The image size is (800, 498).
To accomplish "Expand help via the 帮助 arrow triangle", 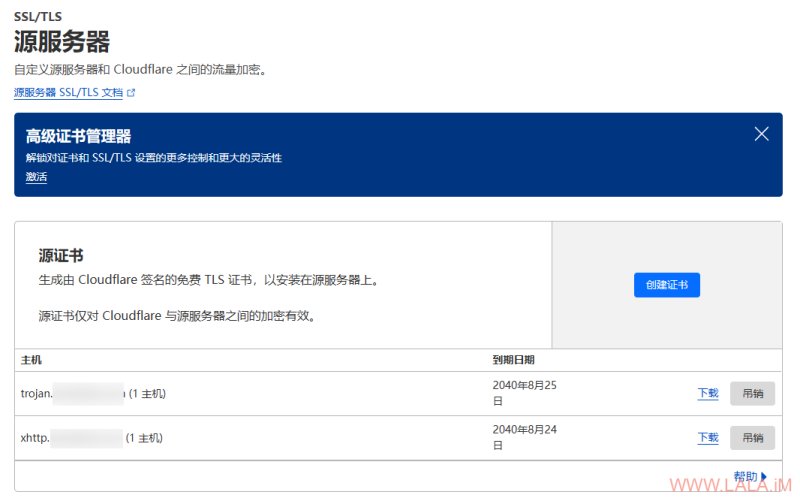I will (764, 476).
